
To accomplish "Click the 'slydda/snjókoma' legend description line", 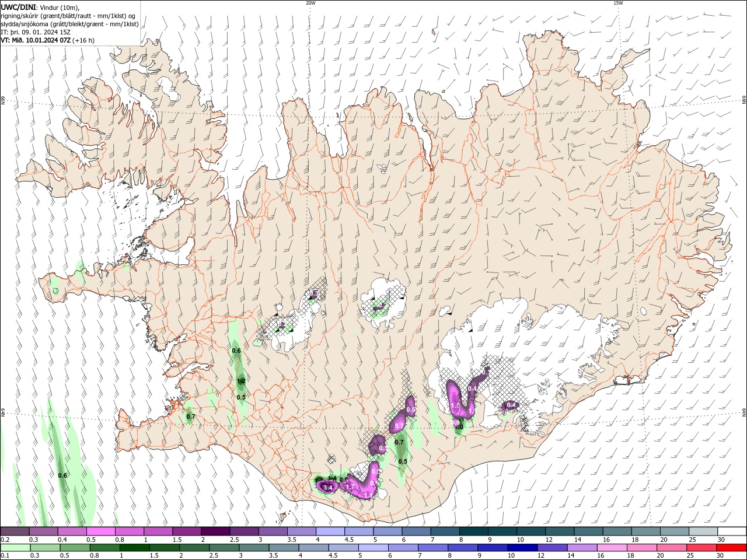I will click(69, 24).
